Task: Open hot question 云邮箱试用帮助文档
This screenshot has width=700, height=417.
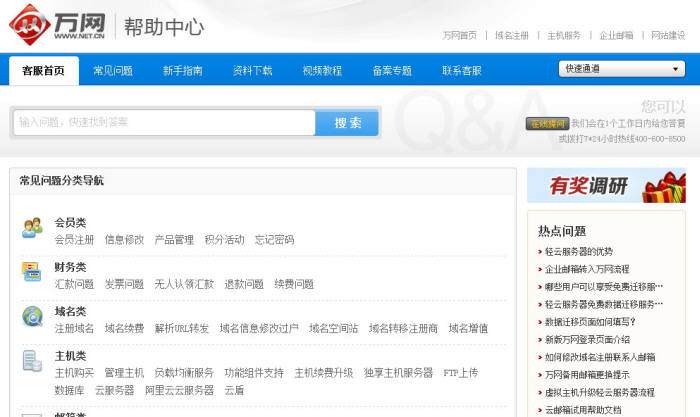Action: (583, 410)
